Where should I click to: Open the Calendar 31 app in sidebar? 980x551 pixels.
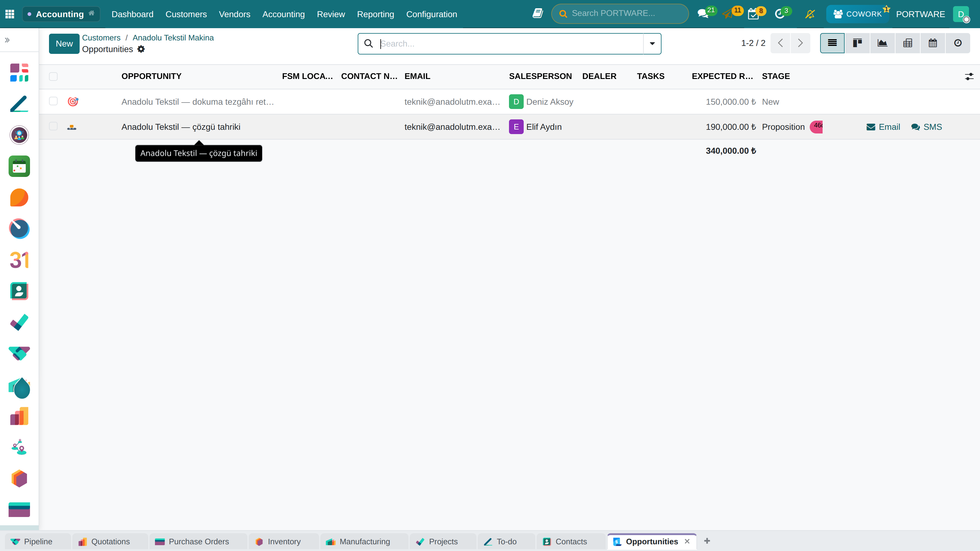[x=19, y=260]
